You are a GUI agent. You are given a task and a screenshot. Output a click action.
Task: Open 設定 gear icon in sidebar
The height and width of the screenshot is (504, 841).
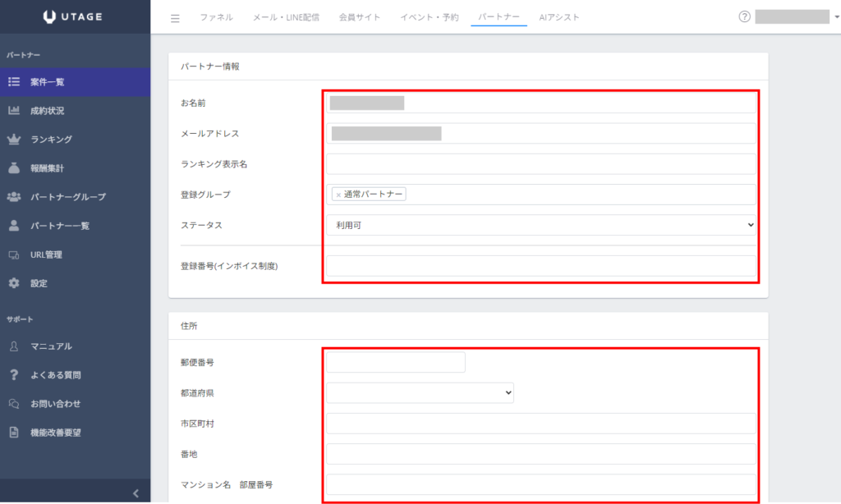(x=14, y=283)
